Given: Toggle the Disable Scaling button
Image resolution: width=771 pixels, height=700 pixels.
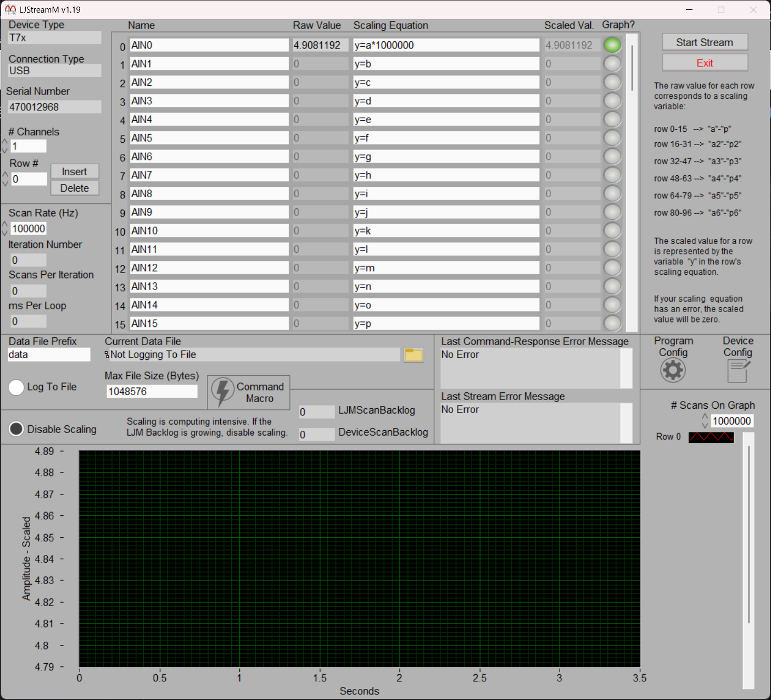Looking at the screenshot, I should point(16,429).
